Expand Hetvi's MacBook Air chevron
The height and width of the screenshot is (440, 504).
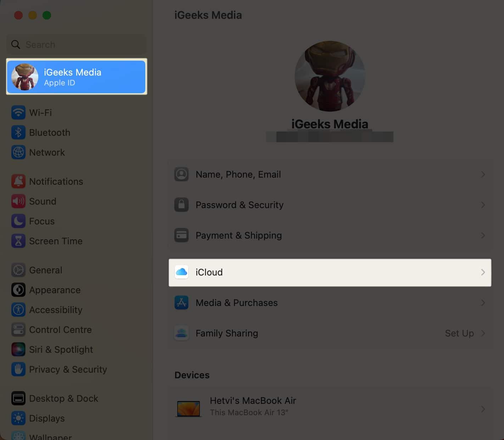pos(483,409)
